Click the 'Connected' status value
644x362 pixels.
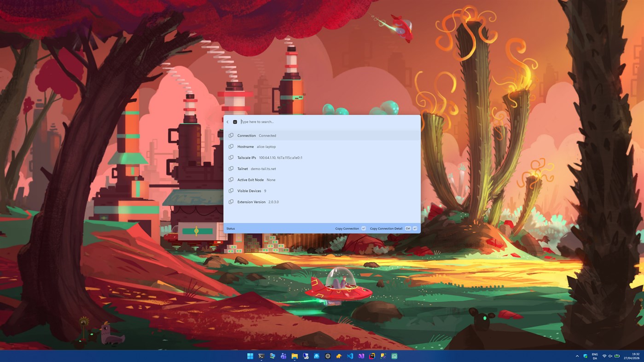pos(267,136)
